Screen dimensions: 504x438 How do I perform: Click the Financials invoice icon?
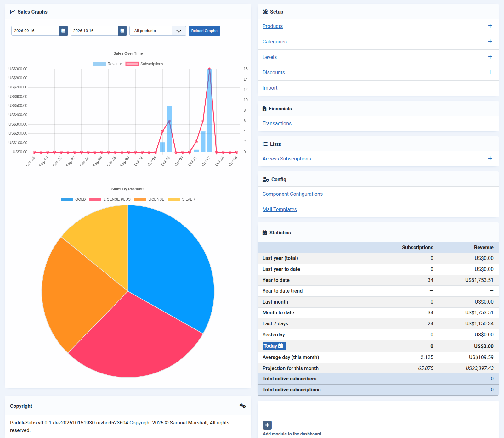point(264,109)
